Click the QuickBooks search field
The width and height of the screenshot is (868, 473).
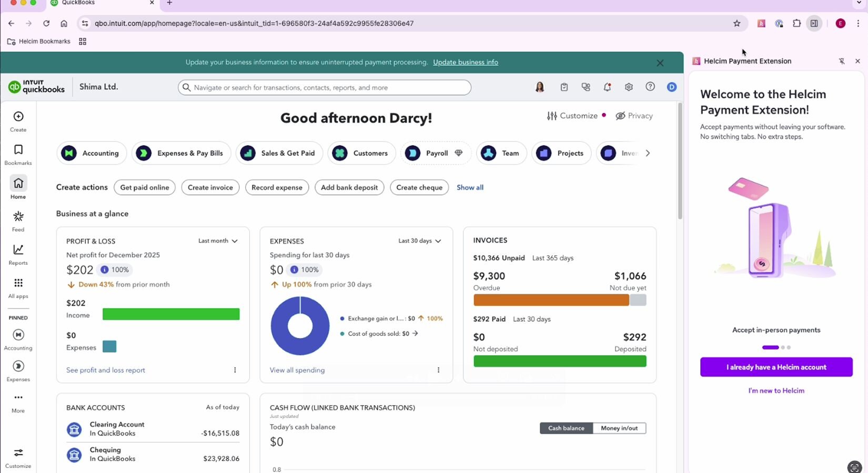point(325,87)
